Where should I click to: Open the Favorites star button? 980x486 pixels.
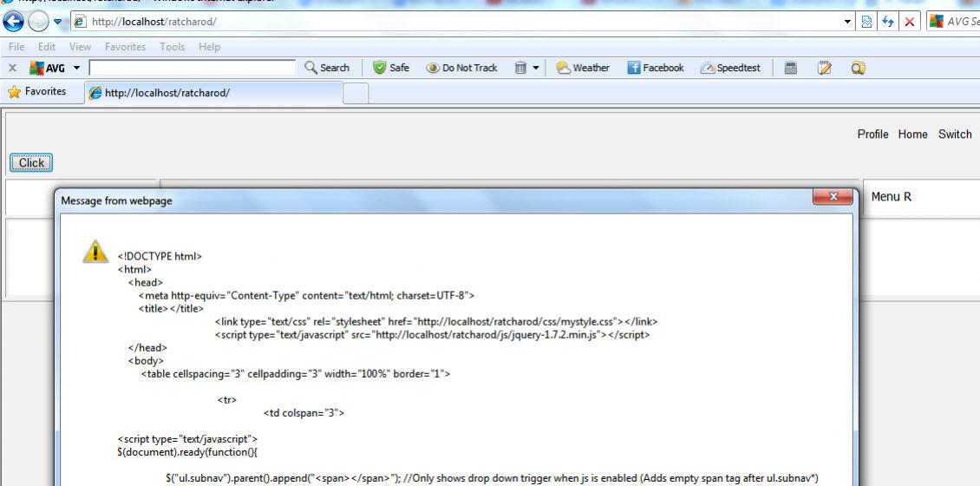(x=36, y=91)
